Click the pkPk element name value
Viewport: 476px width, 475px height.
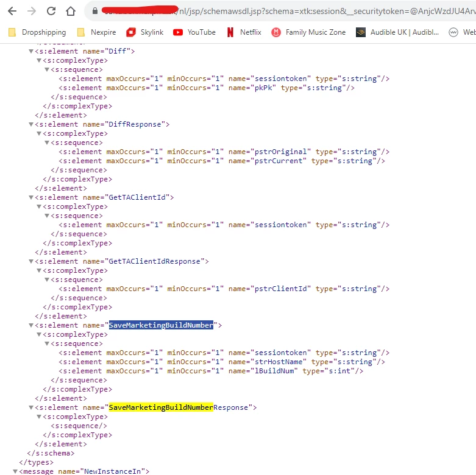click(x=263, y=88)
